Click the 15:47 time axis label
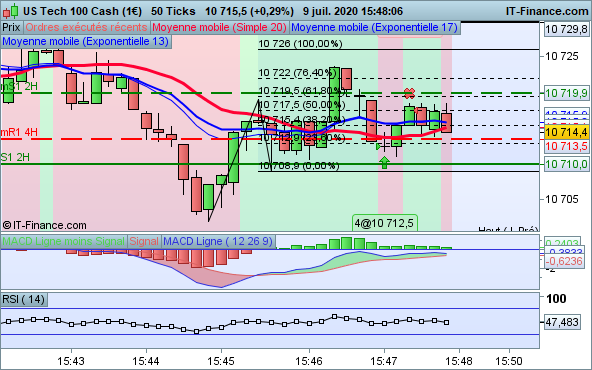Image resolution: width=592 pixels, height=370 pixels. pos(384,361)
